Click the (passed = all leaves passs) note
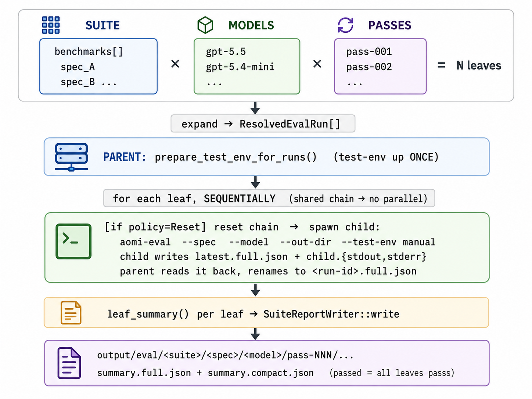The height and width of the screenshot is (399, 532). pos(392,373)
